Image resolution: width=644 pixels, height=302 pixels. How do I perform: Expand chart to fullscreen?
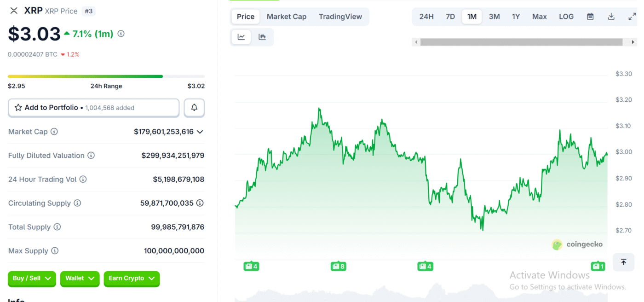[632, 17]
